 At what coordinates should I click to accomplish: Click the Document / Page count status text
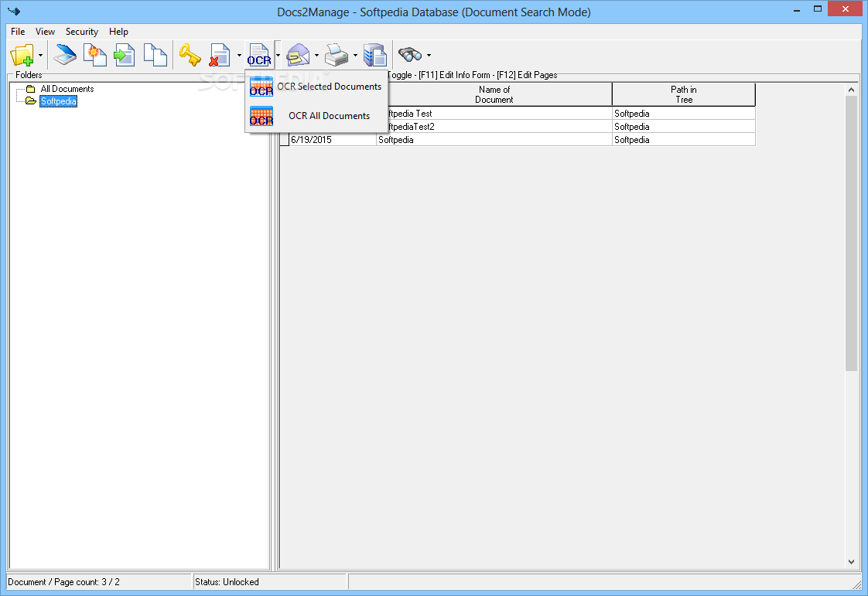pos(63,582)
